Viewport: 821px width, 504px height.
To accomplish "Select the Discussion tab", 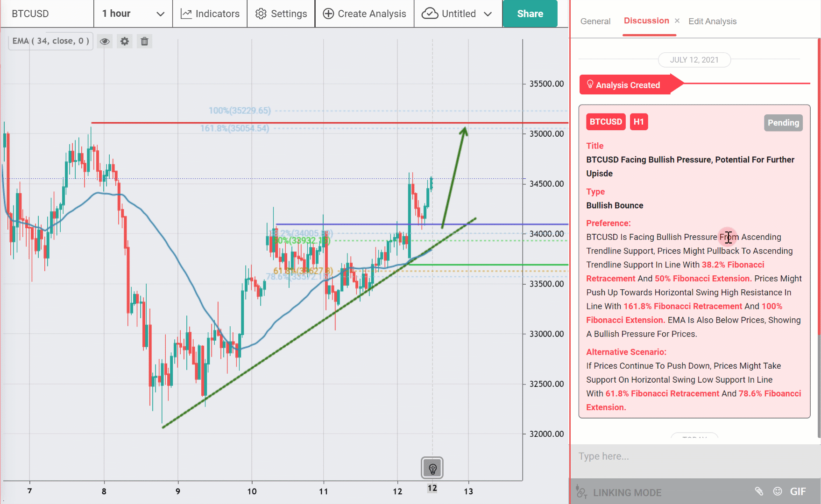I will tap(646, 21).
